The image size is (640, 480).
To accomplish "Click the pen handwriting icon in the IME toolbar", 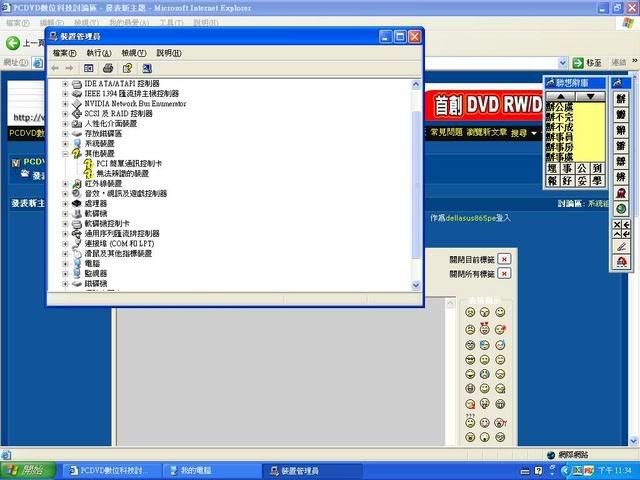I will (621, 247).
